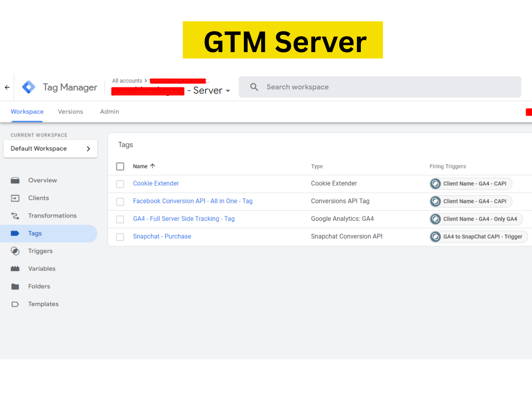Screen dimensions: 532x399
Task: Switch to the Versions tab
Action: pyautogui.click(x=70, y=112)
